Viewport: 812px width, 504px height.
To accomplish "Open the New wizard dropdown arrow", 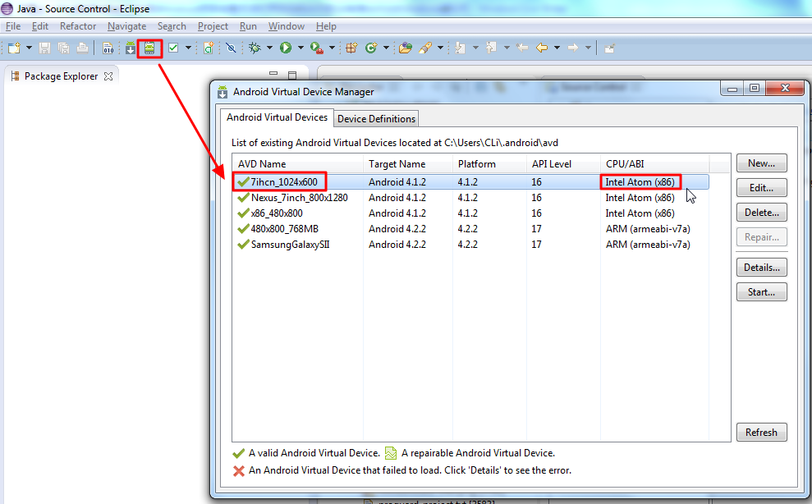I will (29, 48).
